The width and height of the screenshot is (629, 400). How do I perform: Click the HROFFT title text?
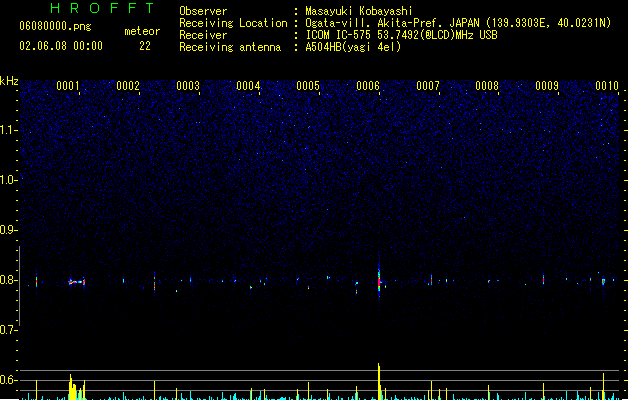point(103,8)
